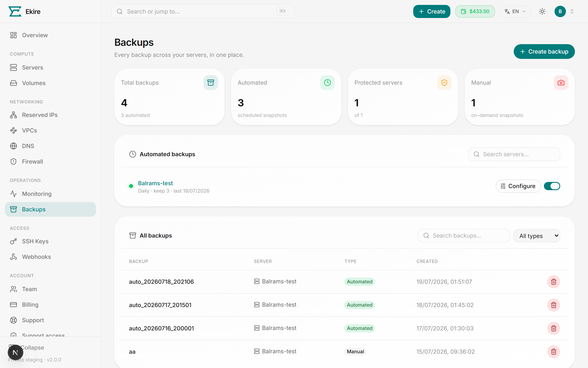Screen dimensions: 588x368
Task: Open SSH Keys page
Action: click(50, 241)
